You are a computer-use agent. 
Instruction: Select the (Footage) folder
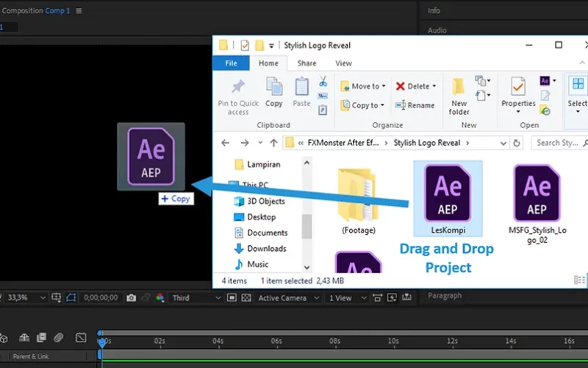click(359, 202)
